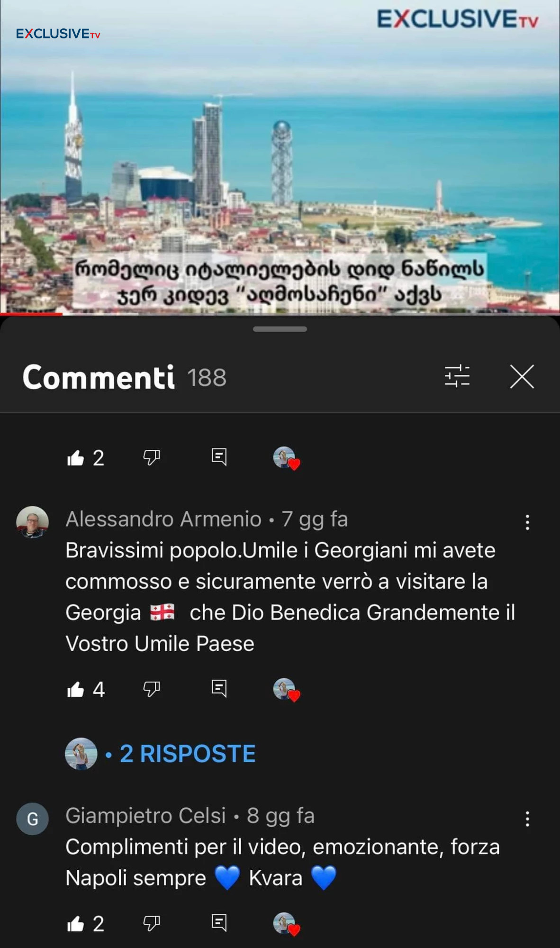The width and height of the screenshot is (560, 948).
Task: Open Alessandro Armenio's profile picture
Action: [x=33, y=522]
